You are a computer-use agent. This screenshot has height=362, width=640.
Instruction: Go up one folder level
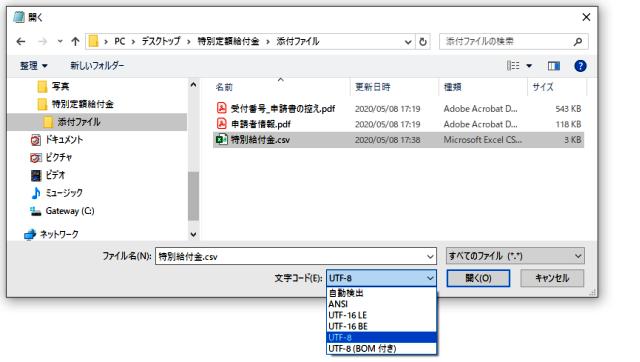(x=75, y=41)
